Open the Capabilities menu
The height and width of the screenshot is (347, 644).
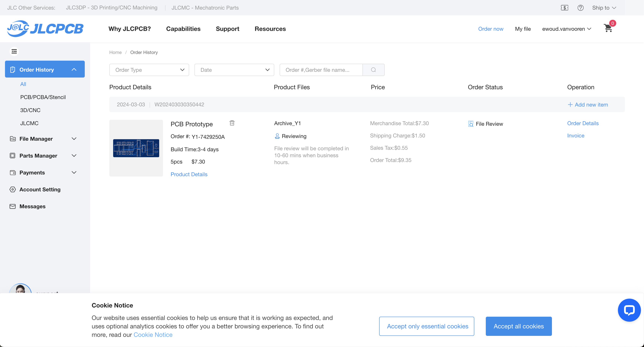point(183,29)
